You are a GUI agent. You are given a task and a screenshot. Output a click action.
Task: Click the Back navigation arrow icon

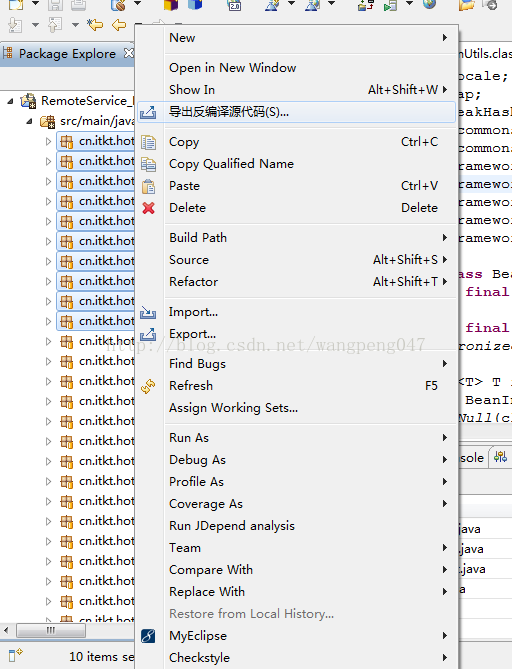119,25
